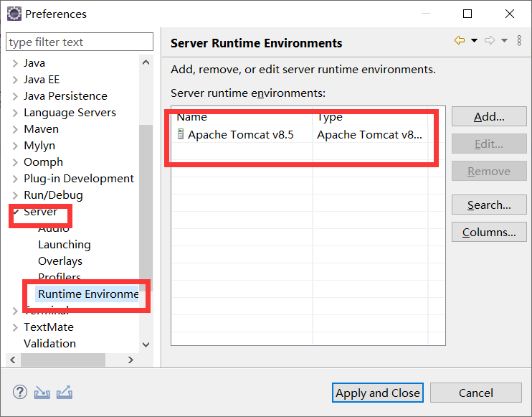Expand the TextMate tree node
Viewport: 532px width, 417px height.
15,327
